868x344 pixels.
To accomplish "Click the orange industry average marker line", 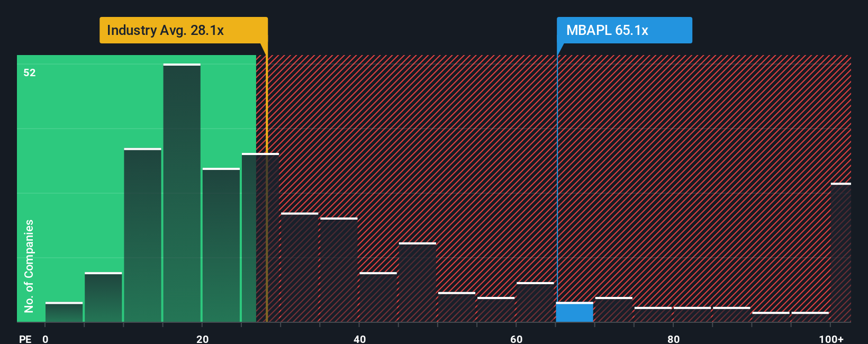I will point(267,183).
